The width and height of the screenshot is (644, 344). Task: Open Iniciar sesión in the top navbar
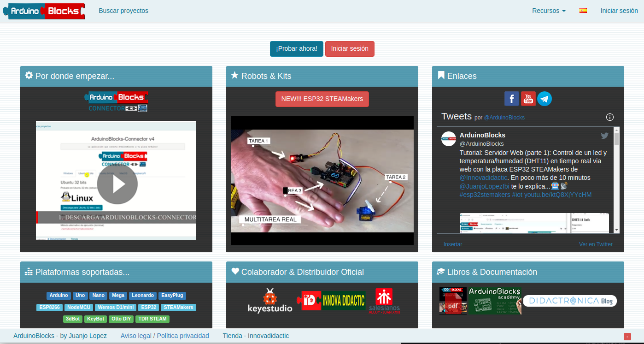coord(619,11)
